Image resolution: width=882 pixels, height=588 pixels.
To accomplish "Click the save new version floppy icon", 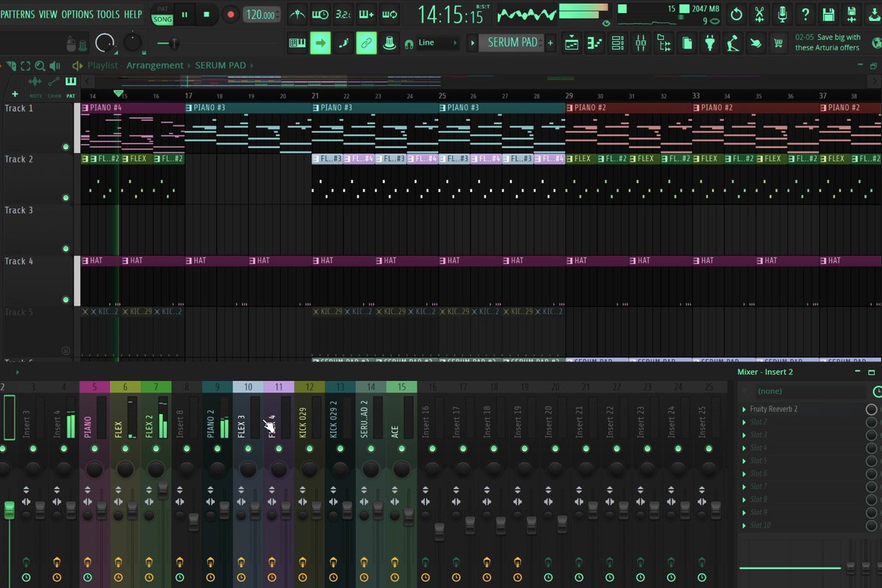I will tap(852, 13).
